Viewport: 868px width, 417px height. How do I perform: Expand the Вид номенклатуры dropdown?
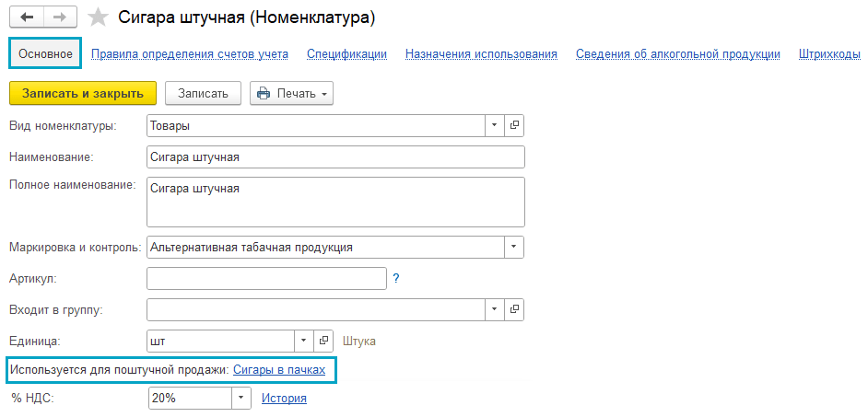click(x=495, y=125)
